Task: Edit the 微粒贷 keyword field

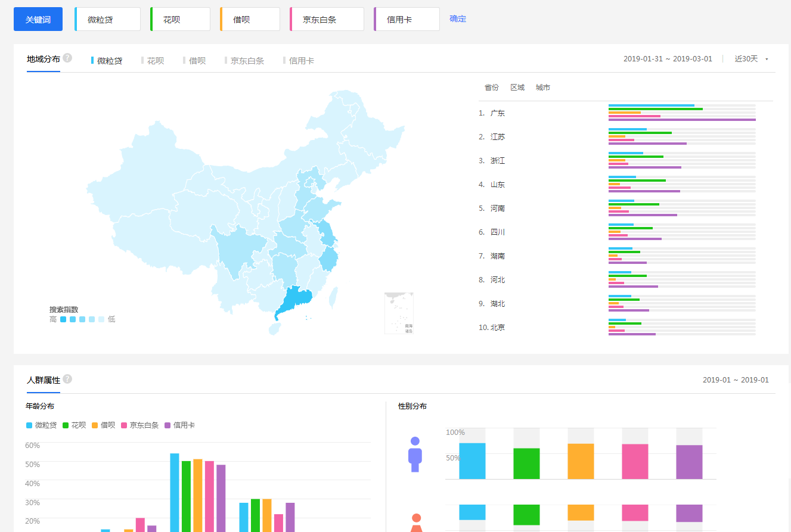Action: pyautogui.click(x=108, y=19)
